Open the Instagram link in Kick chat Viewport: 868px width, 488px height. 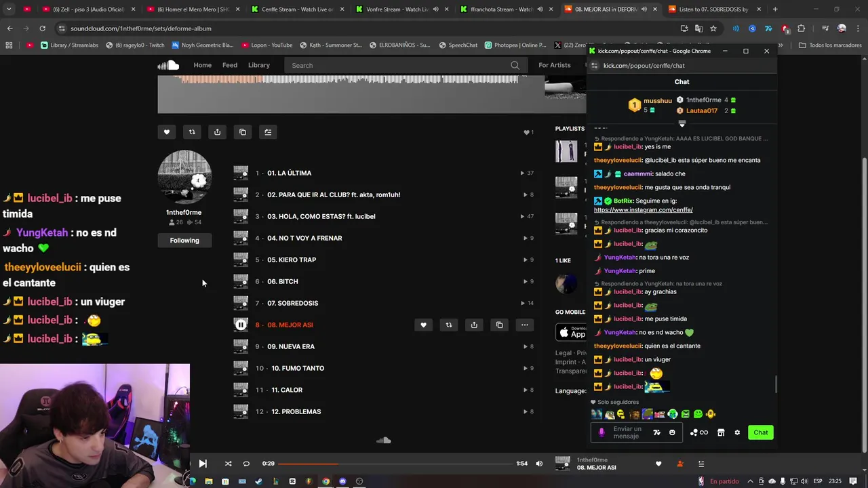click(643, 210)
